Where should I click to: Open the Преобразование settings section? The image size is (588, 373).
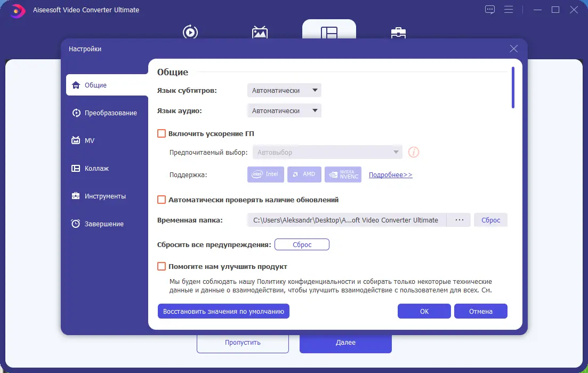click(107, 113)
